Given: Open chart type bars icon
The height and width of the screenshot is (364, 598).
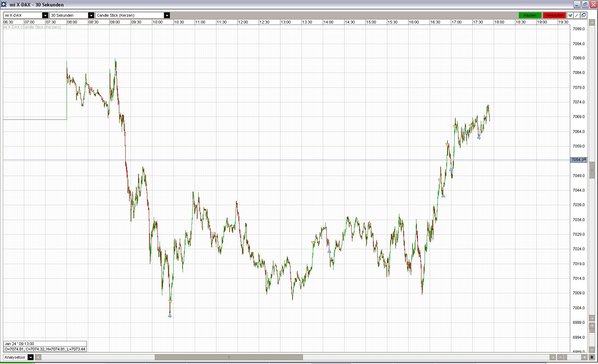Looking at the screenshot, I should [570, 15].
